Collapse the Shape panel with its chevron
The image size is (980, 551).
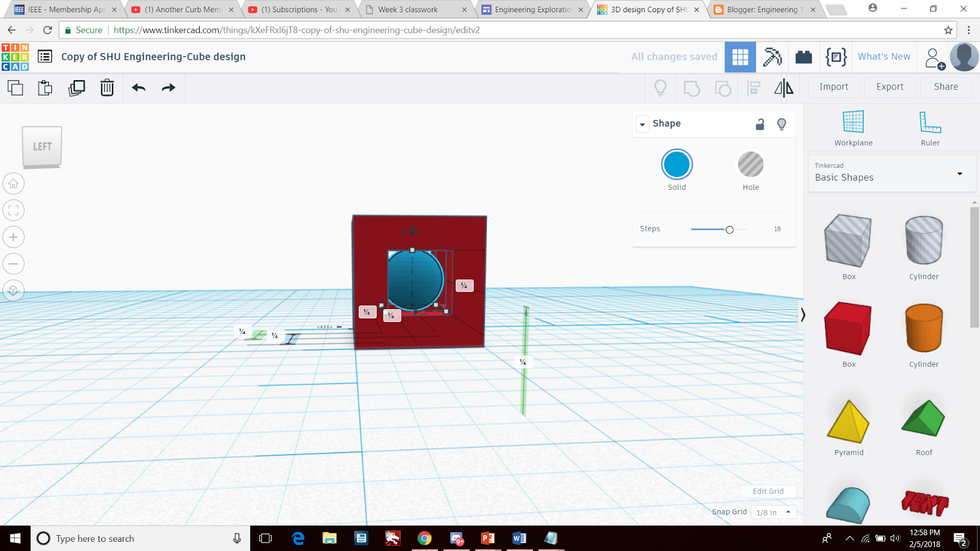point(642,124)
